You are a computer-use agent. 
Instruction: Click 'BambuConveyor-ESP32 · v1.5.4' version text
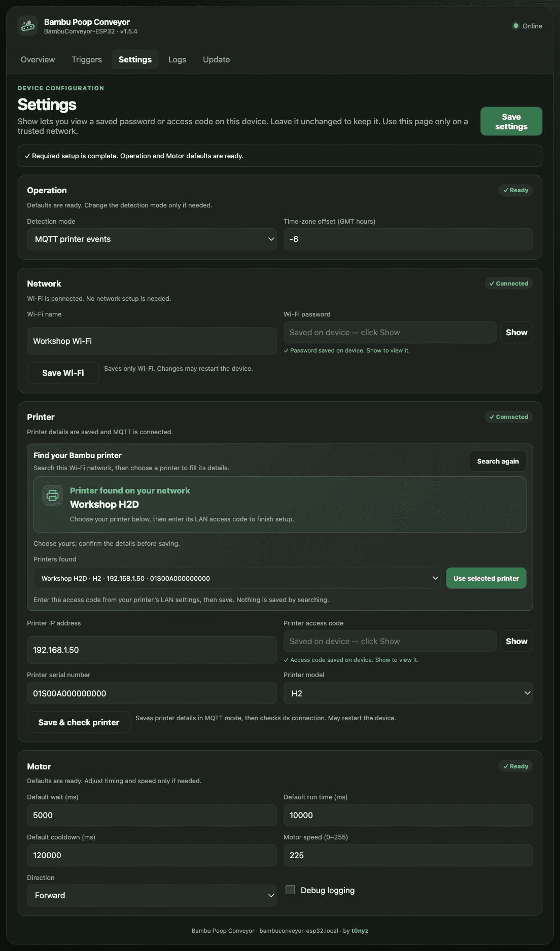click(x=91, y=31)
